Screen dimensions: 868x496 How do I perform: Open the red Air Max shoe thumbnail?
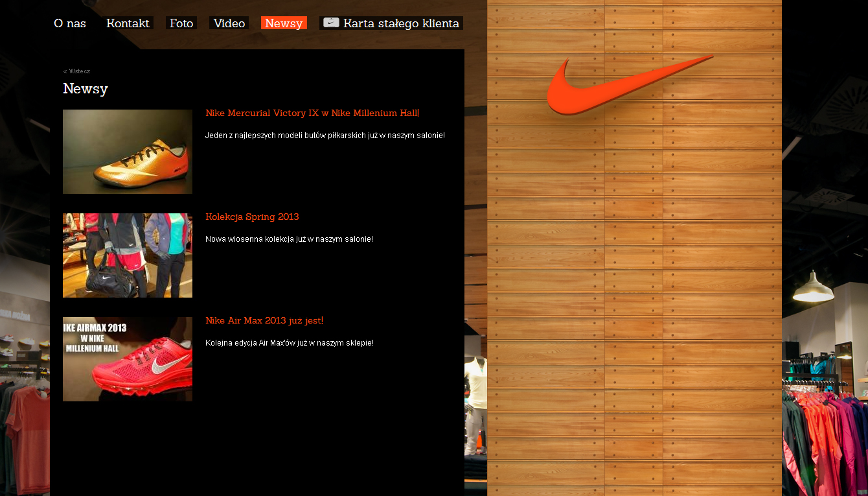128,359
